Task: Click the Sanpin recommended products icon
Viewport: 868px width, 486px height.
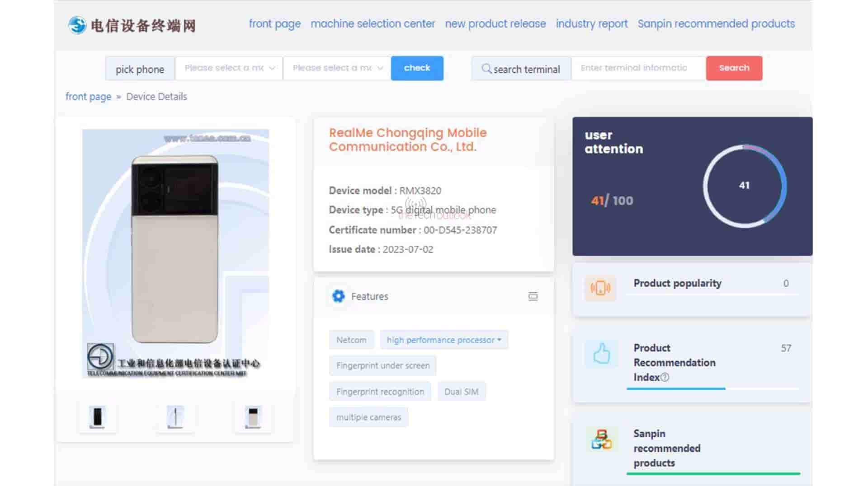Action: pyautogui.click(x=601, y=439)
